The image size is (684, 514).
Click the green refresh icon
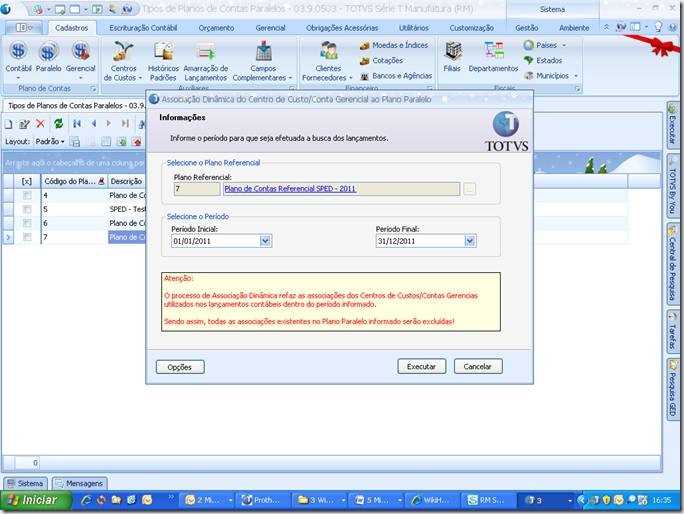click(58, 124)
